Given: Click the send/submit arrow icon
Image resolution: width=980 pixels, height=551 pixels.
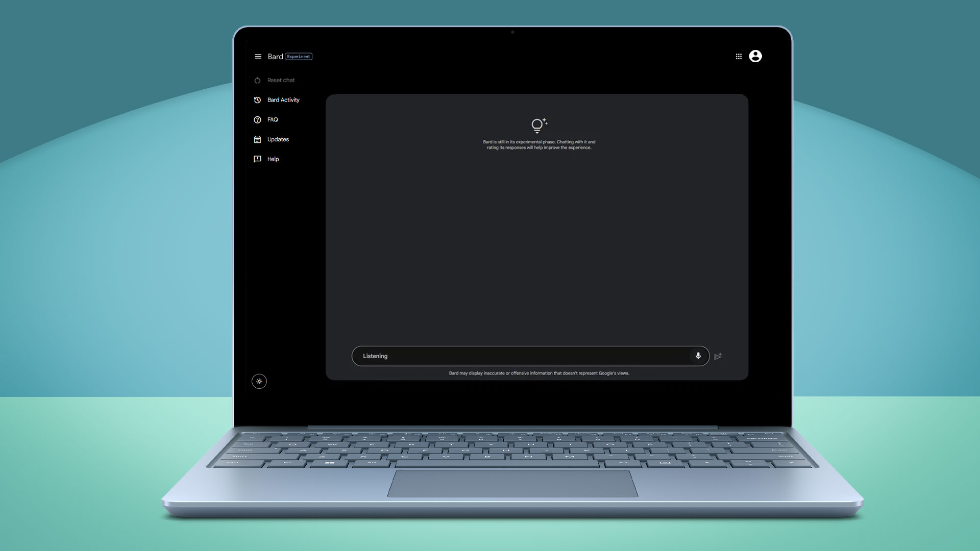Looking at the screenshot, I should coord(718,356).
